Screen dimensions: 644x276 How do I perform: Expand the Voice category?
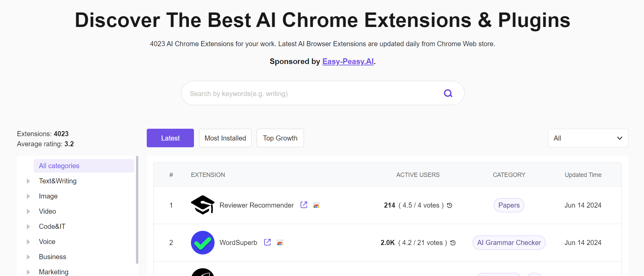pyautogui.click(x=28, y=242)
